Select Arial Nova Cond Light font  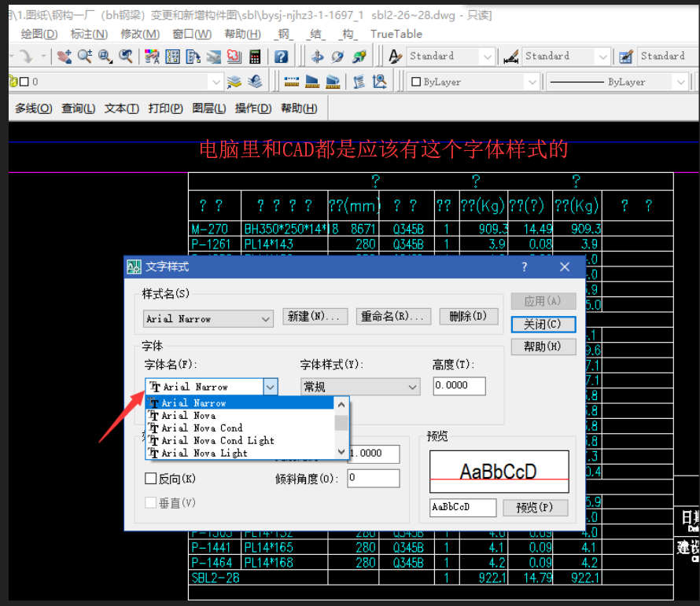pos(240,440)
